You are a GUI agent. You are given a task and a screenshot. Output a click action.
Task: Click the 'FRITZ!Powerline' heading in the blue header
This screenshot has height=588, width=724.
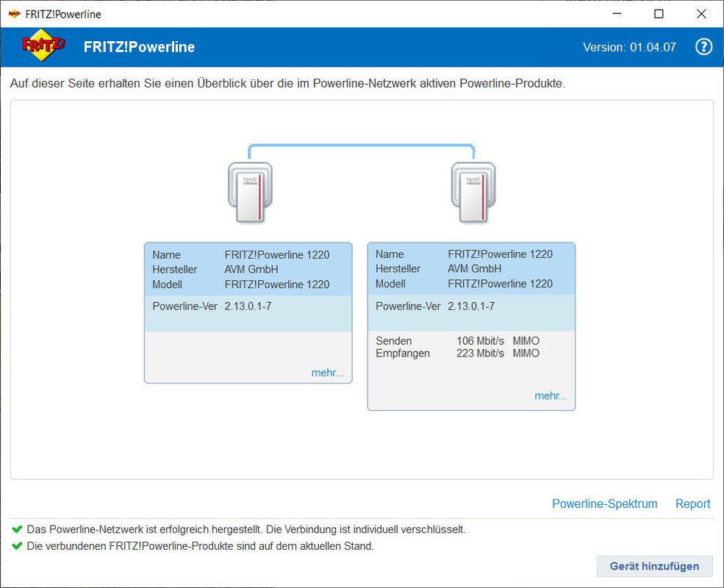point(139,47)
